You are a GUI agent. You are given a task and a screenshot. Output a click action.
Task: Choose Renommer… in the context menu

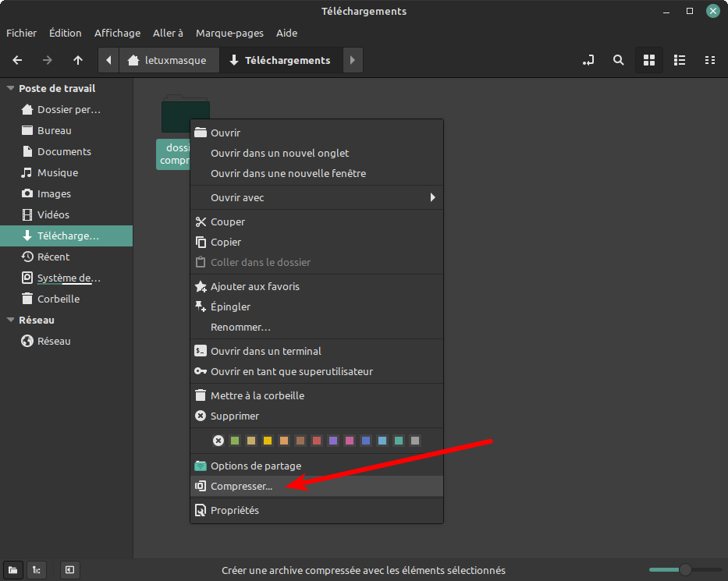[x=317, y=328]
